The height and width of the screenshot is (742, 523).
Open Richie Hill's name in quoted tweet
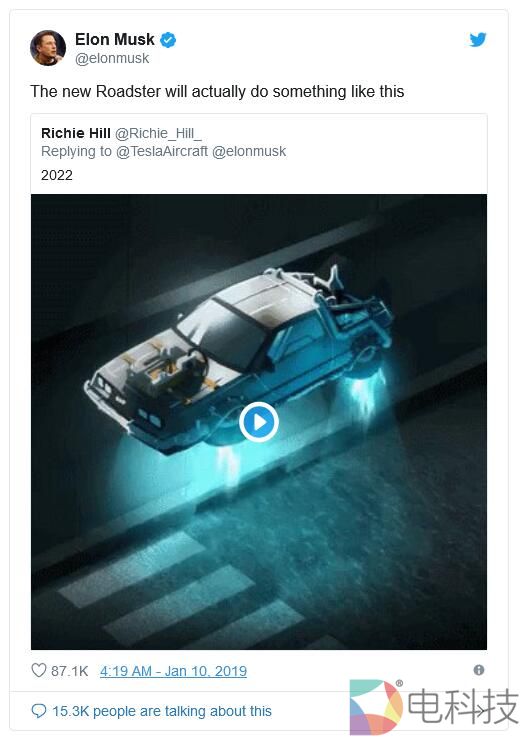click(76, 133)
